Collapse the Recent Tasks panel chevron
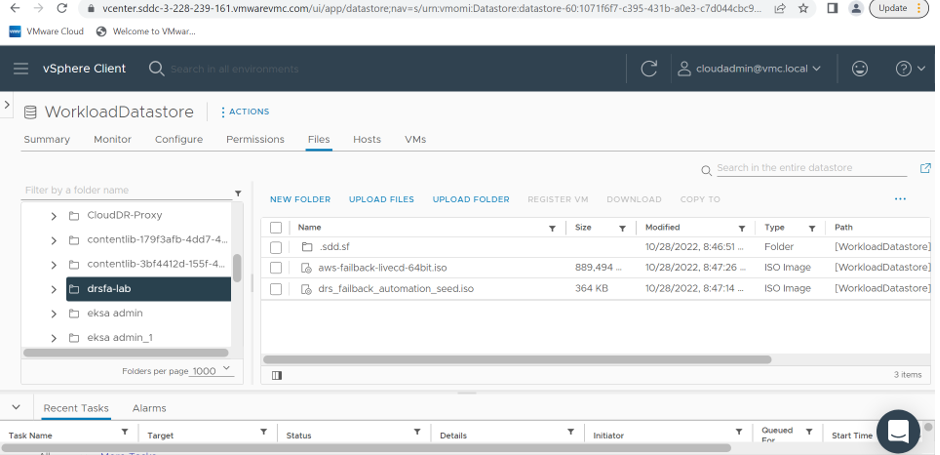Image resolution: width=940 pixels, height=455 pixels. (x=16, y=407)
